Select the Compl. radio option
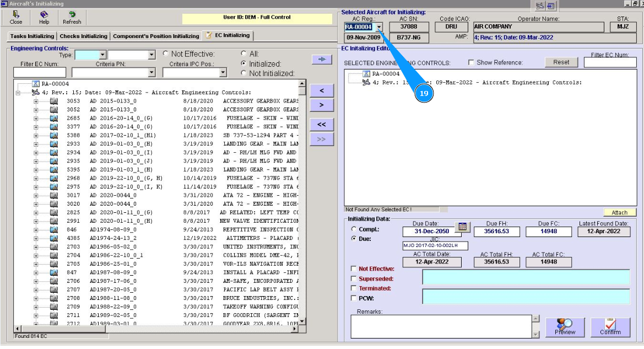The width and height of the screenshot is (644, 349). pyautogui.click(x=354, y=229)
